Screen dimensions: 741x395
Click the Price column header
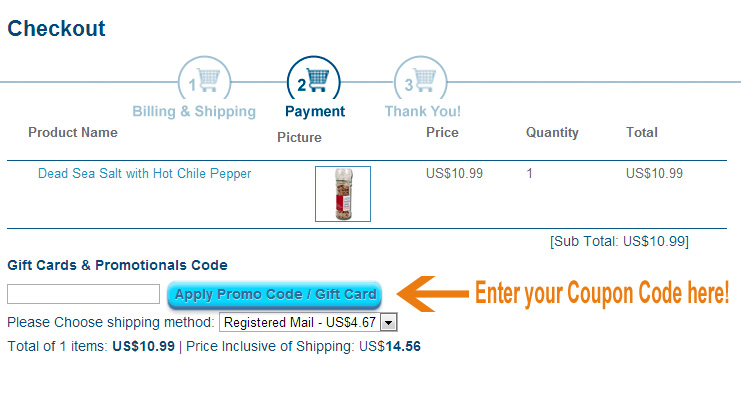[442, 132]
